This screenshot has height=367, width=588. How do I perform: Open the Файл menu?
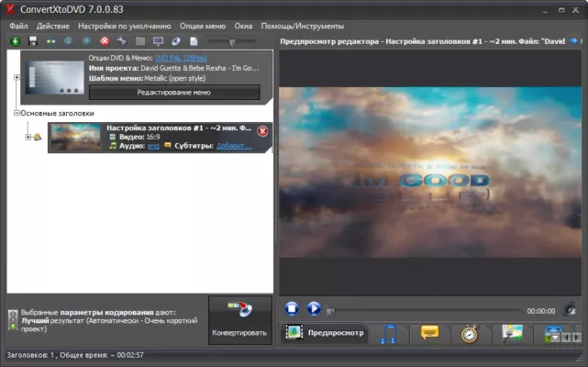(x=18, y=27)
